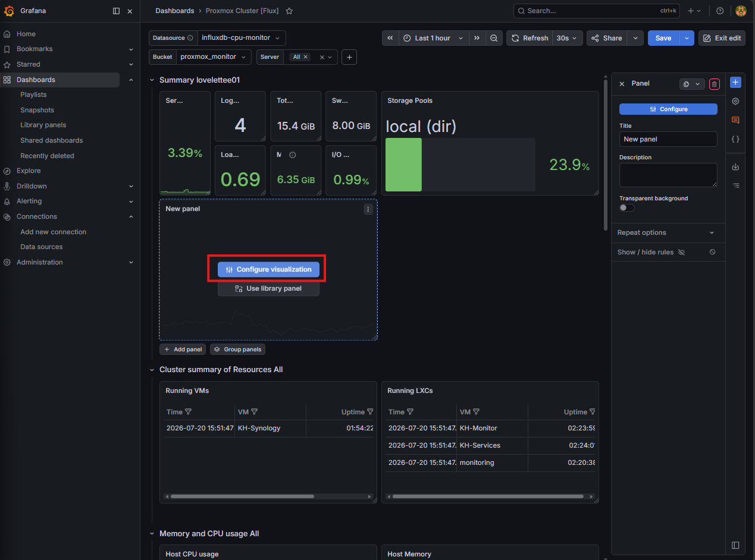Open dashboard settings gear in right rail
Viewport: 755px width, 560px height.
[x=735, y=101]
